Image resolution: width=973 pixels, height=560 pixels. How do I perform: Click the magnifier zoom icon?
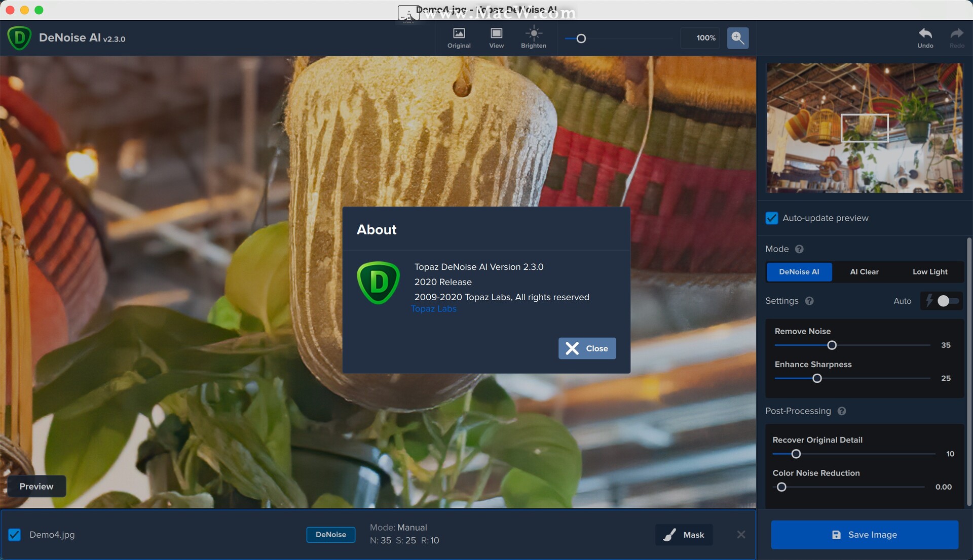click(x=737, y=38)
